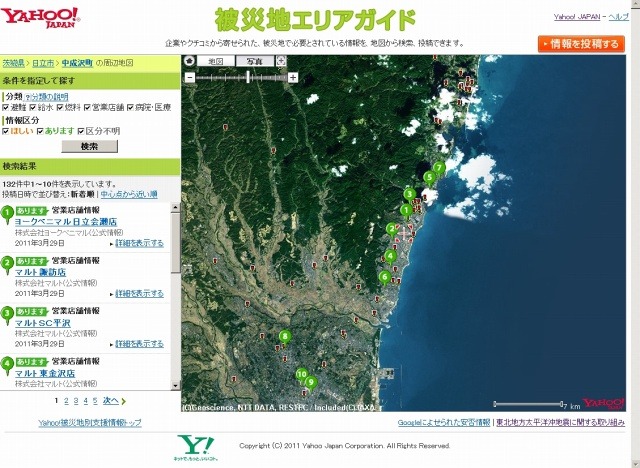
Task: Go to results page 5
Action: [x=95, y=401]
